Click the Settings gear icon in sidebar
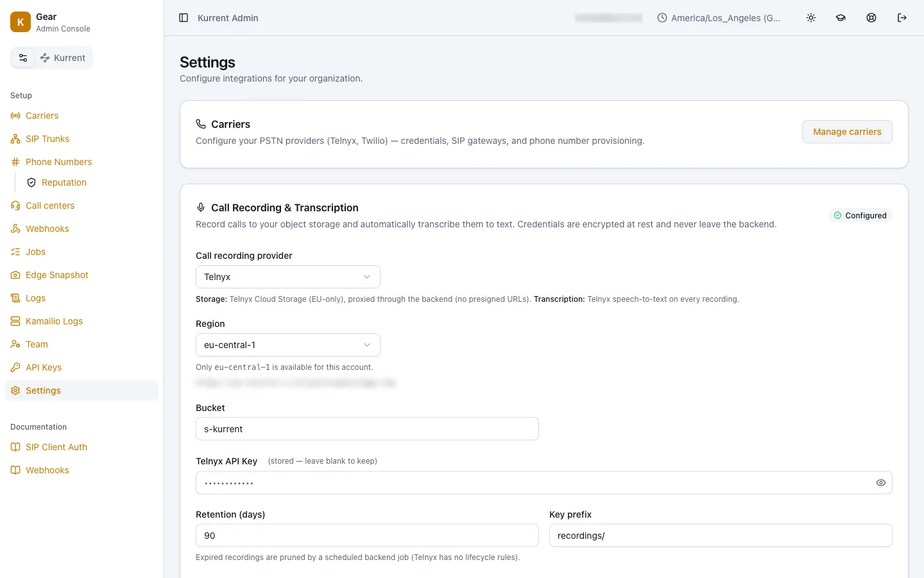This screenshot has width=924, height=578. tap(15, 390)
